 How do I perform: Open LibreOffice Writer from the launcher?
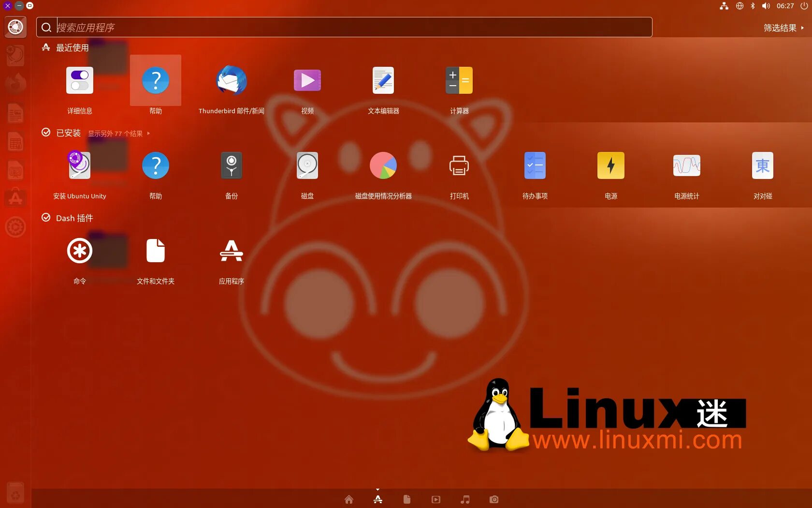15,113
